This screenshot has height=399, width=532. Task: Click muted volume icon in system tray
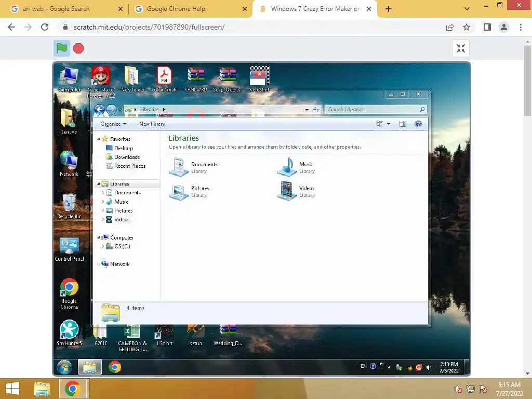pyautogui.click(x=458, y=389)
